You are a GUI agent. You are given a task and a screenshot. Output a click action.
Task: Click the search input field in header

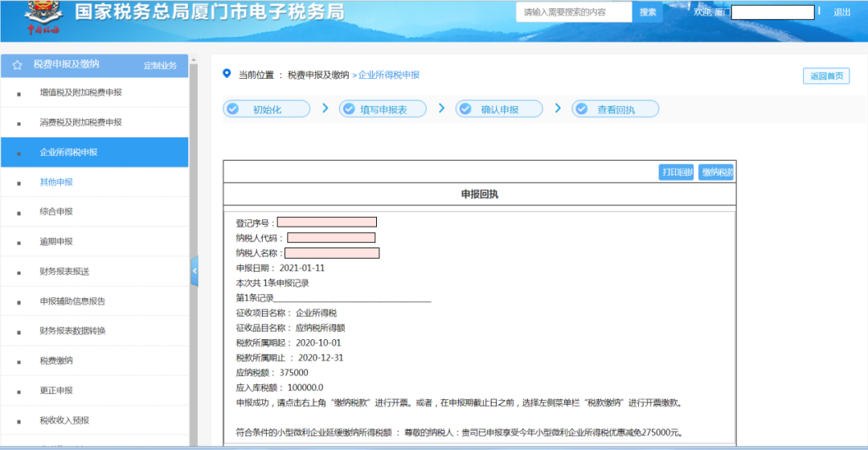[574, 11]
